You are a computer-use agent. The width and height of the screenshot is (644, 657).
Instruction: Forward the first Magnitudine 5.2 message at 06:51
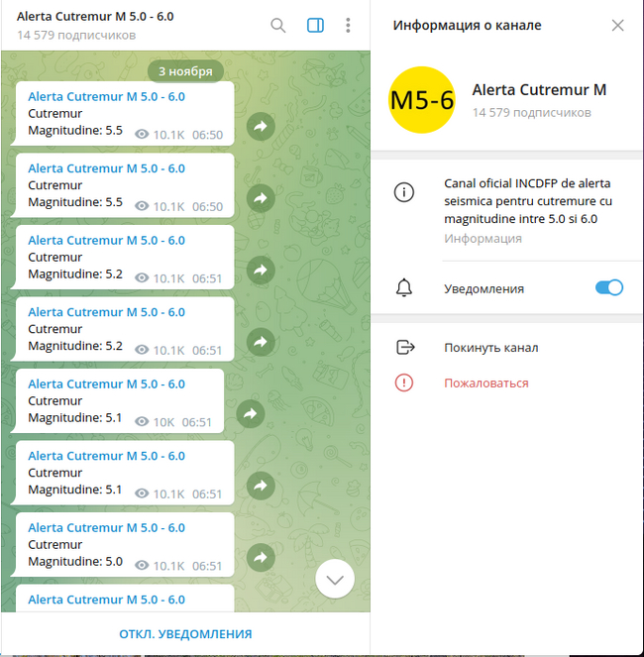261,270
